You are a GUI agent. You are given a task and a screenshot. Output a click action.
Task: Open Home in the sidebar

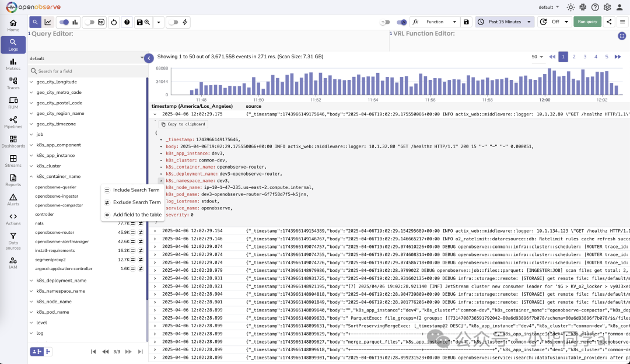click(x=13, y=25)
